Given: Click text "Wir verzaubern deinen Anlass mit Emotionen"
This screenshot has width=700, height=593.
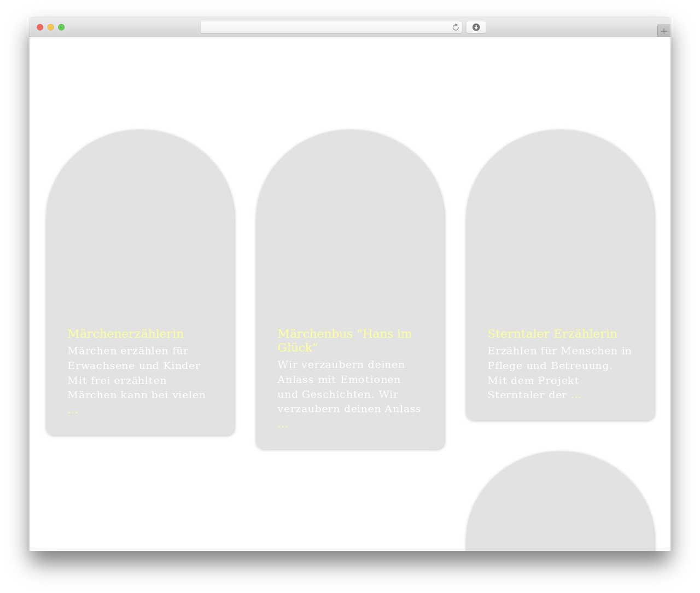Looking at the screenshot, I should pos(341,372).
